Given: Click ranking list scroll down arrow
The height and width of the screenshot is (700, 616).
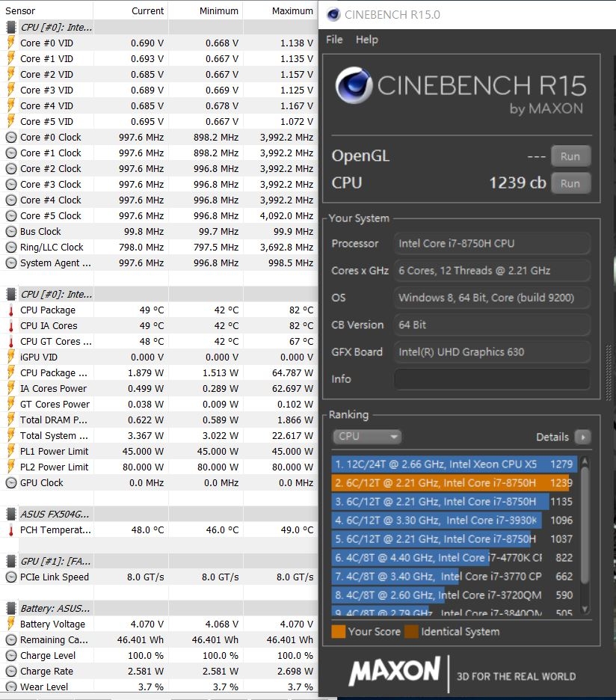Looking at the screenshot, I should pyautogui.click(x=585, y=609).
